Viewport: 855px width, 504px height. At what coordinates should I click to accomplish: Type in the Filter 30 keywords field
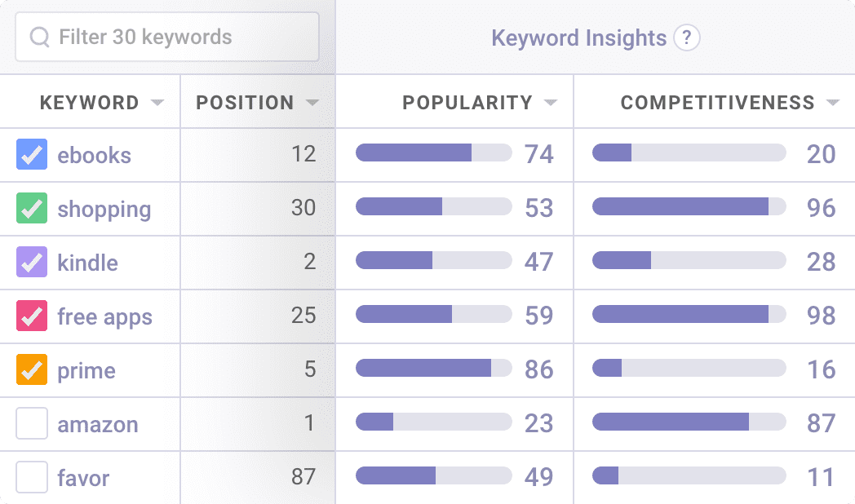point(179,37)
